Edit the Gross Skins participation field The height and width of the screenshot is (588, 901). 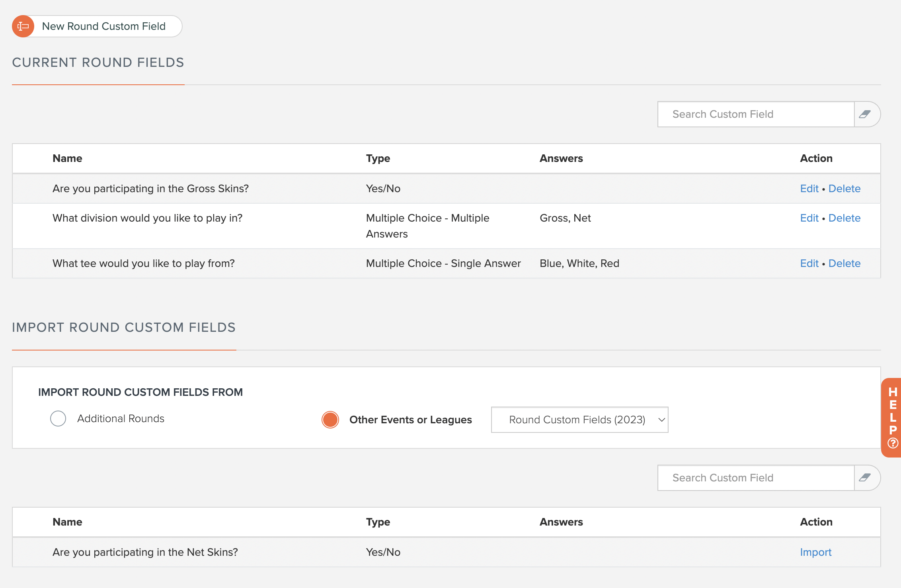[809, 189]
